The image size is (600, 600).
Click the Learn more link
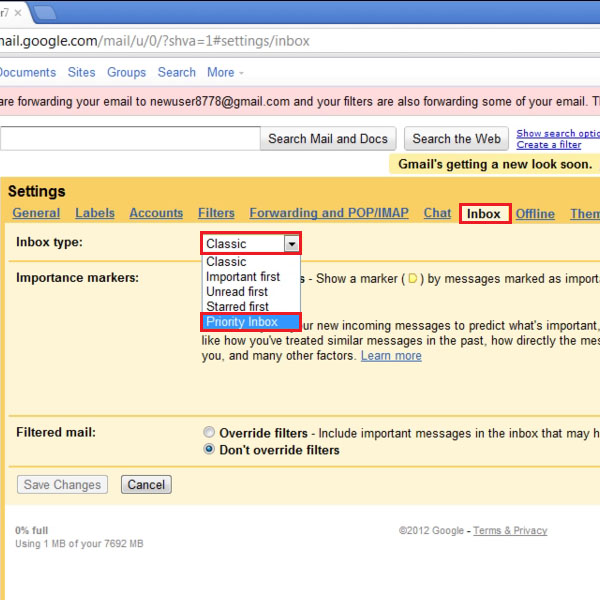(391, 356)
